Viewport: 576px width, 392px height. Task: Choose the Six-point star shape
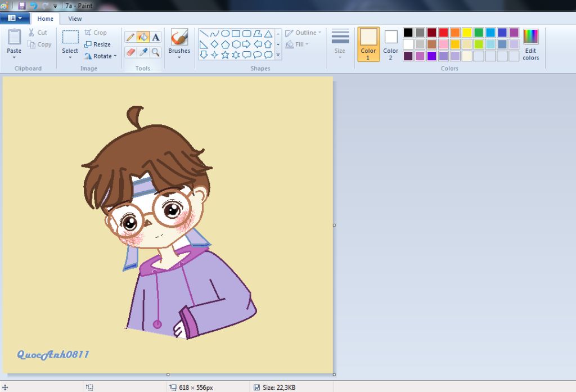click(236, 55)
